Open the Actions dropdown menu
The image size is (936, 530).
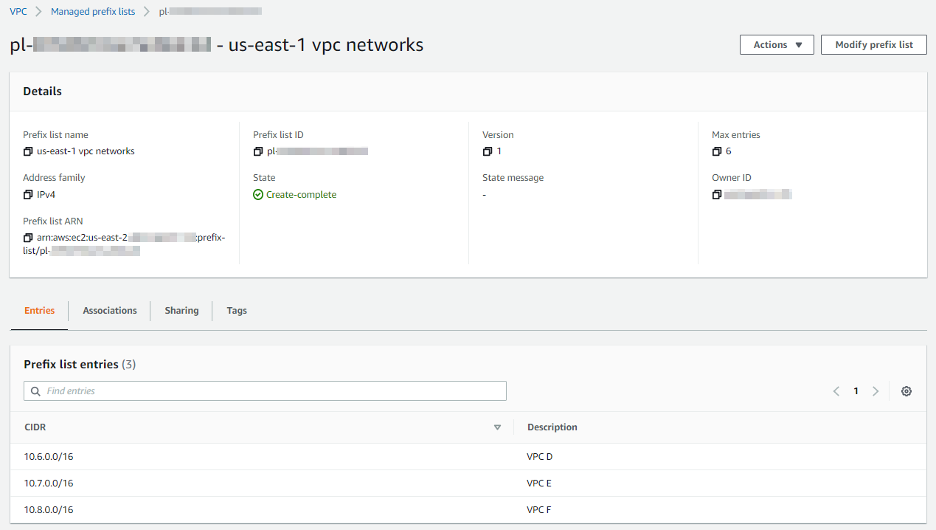coord(777,45)
